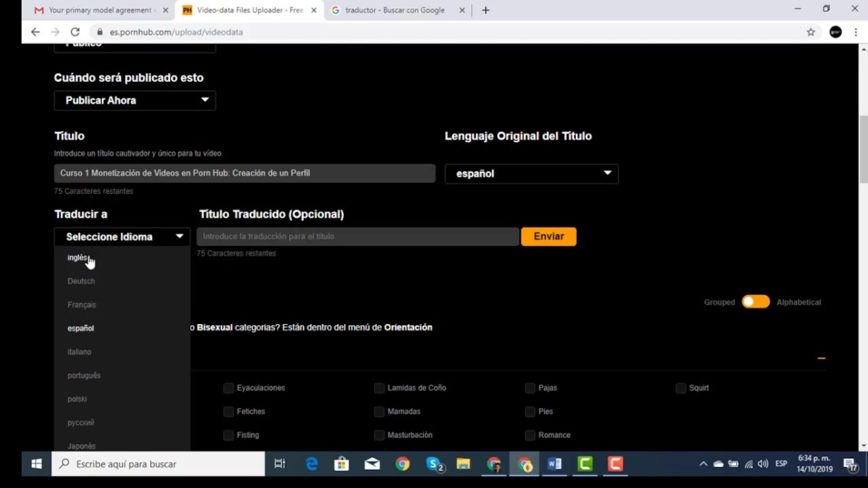Image resolution: width=868 pixels, height=488 pixels.
Task: Choose Deutsch from the language dropdown
Action: (81, 281)
